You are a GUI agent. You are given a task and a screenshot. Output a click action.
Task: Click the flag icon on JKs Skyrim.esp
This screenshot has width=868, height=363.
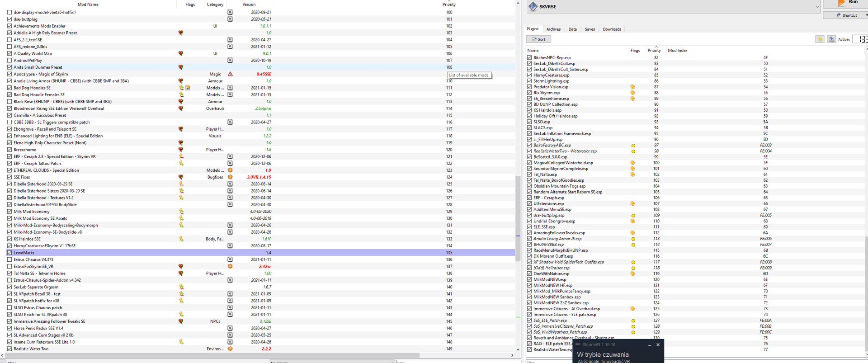(x=633, y=93)
